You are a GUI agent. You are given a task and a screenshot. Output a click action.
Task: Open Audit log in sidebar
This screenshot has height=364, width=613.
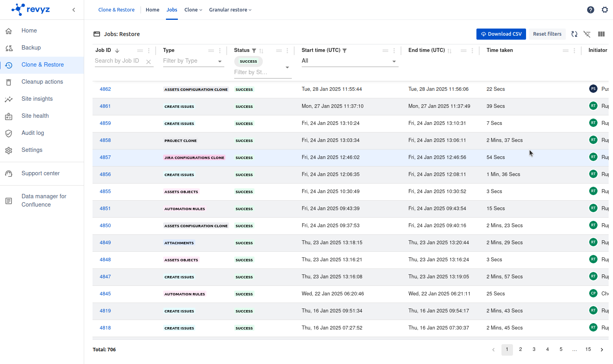33,133
